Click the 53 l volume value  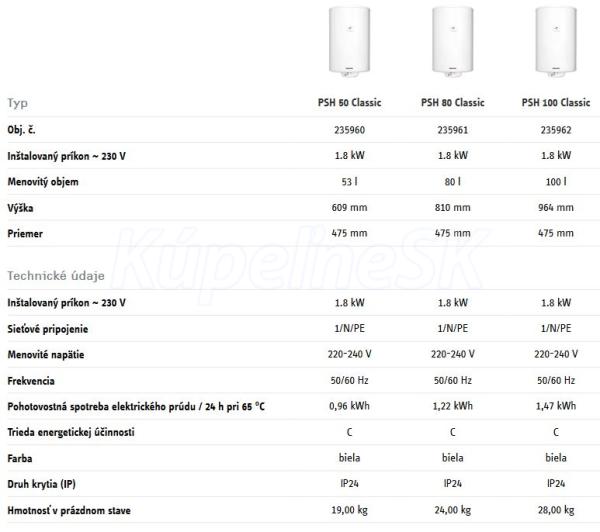pyautogui.click(x=349, y=181)
